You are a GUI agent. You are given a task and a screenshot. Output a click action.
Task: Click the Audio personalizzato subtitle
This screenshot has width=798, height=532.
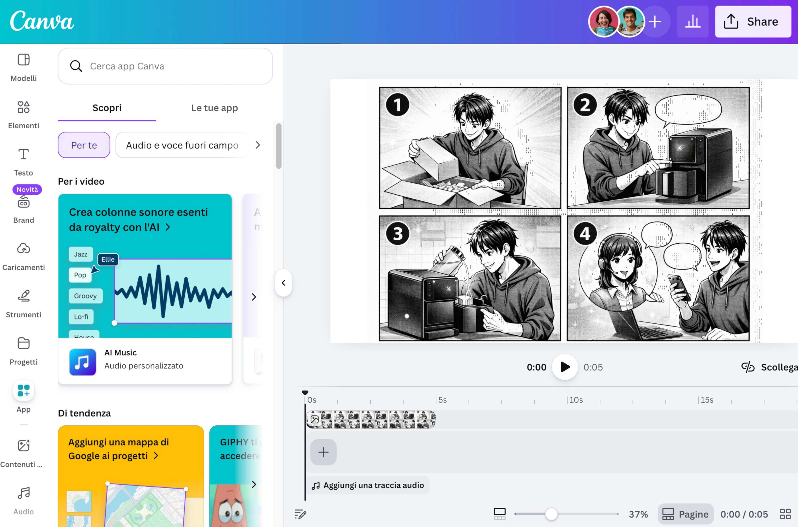(x=144, y=366)
